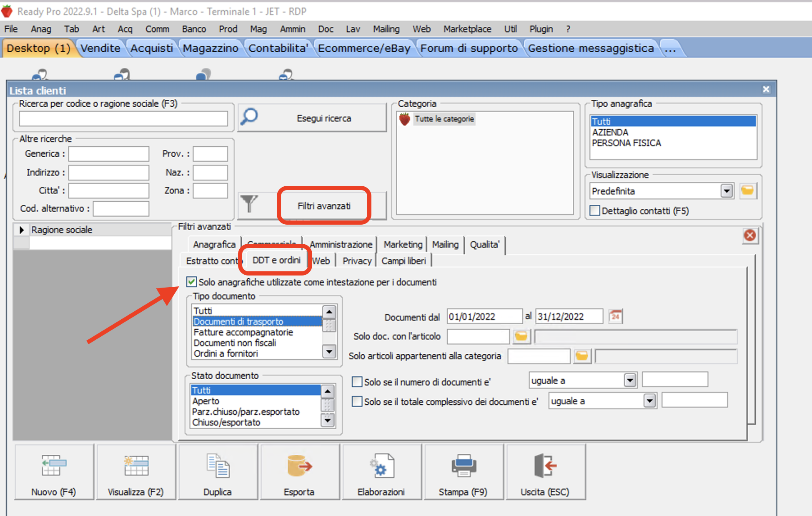Click the strawberry icon for Tutte le categorie
The height and width of the screenshot is (516, 812).
404,119
